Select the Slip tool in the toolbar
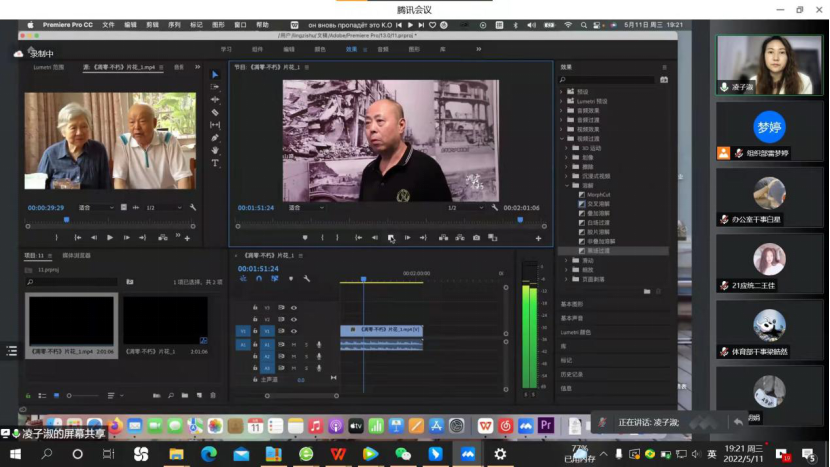The image size is (830, 467). 215,125
